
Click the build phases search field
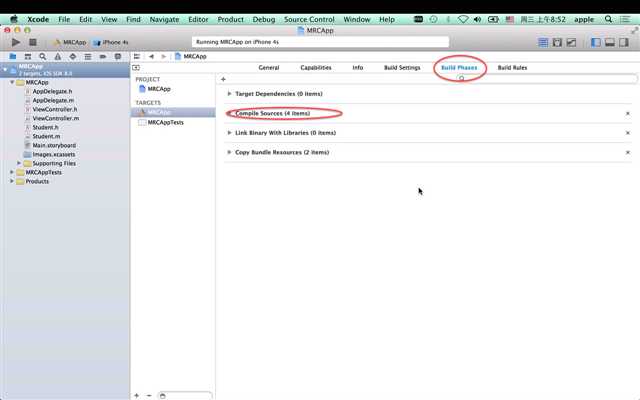[x=547, y=78]
